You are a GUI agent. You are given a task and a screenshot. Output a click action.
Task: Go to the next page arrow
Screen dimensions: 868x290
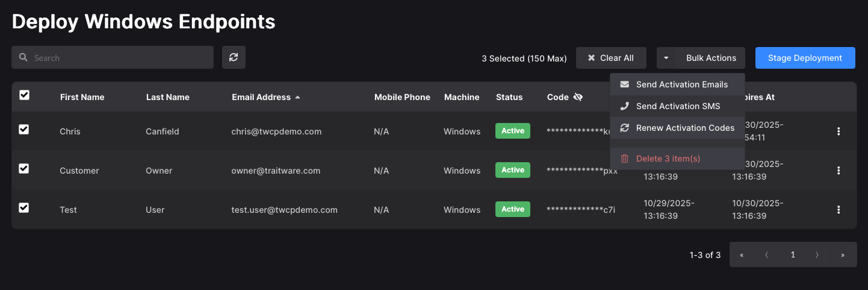(817, 255)
